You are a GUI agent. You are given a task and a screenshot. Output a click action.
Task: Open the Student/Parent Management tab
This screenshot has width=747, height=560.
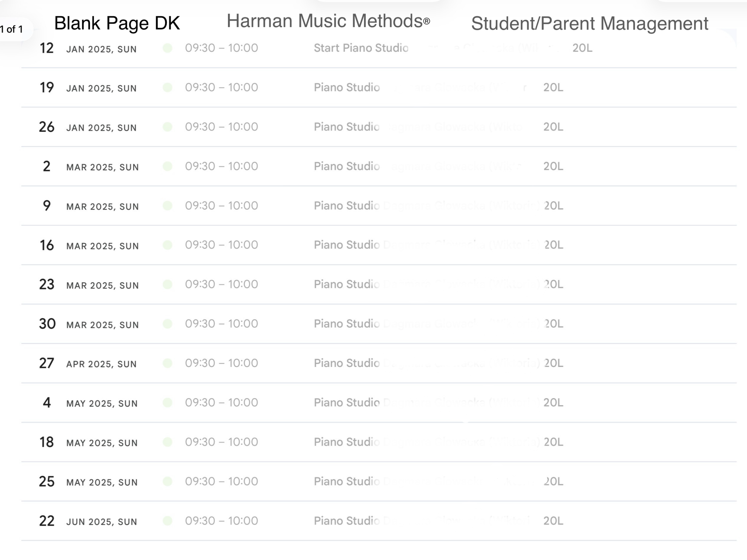[590, 23]
